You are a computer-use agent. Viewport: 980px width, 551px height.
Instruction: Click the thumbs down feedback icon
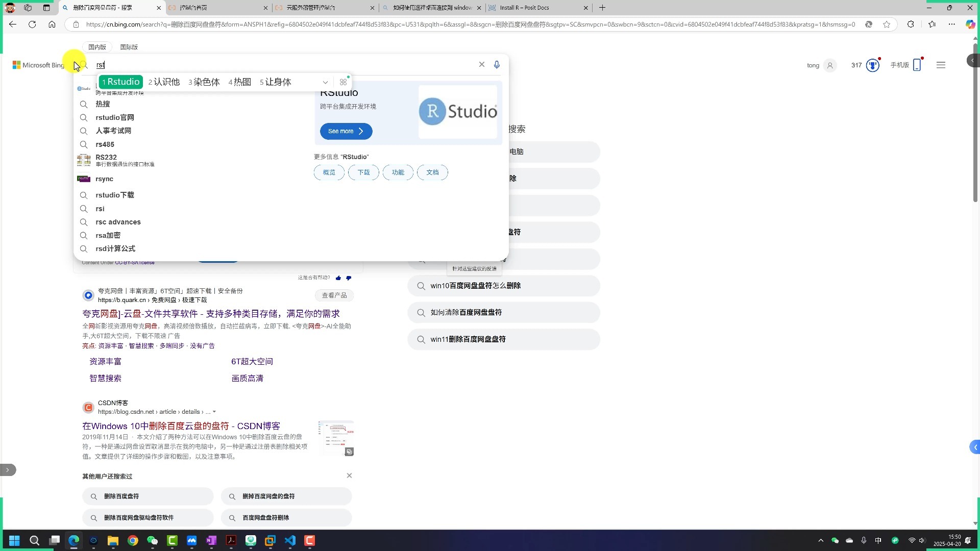point(349,278)
